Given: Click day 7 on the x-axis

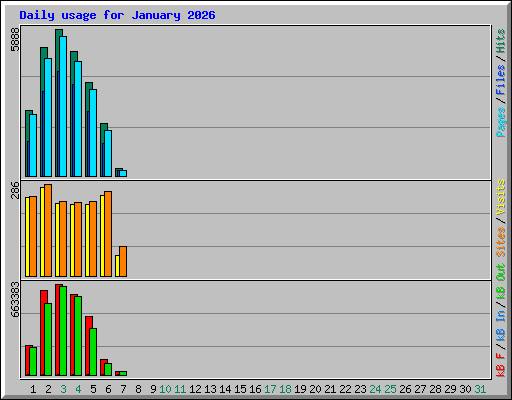Looking at the screenshot, I should (123, 389).
